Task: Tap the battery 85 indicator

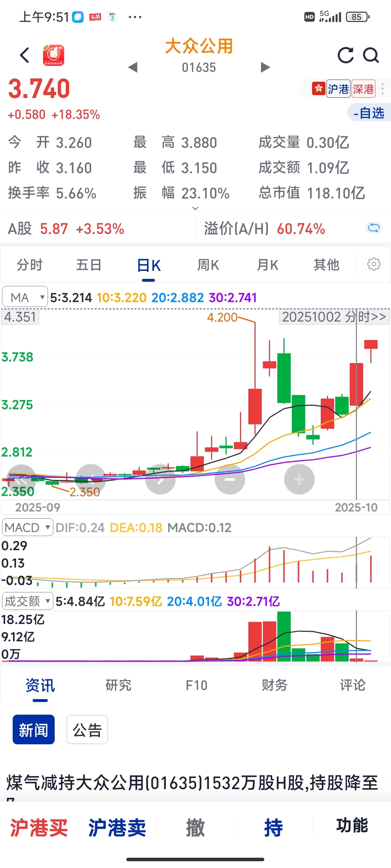Action: point(358,17)
